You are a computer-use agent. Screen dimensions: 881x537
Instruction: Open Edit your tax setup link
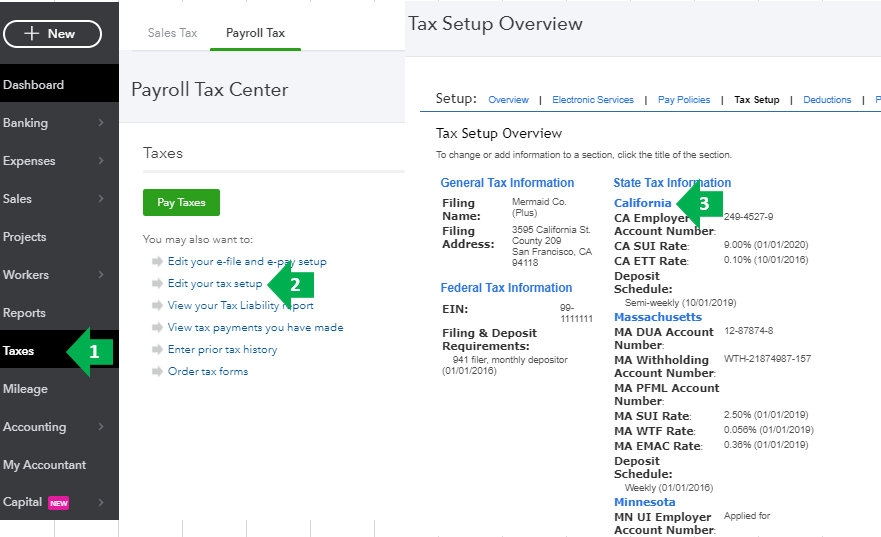215,284
